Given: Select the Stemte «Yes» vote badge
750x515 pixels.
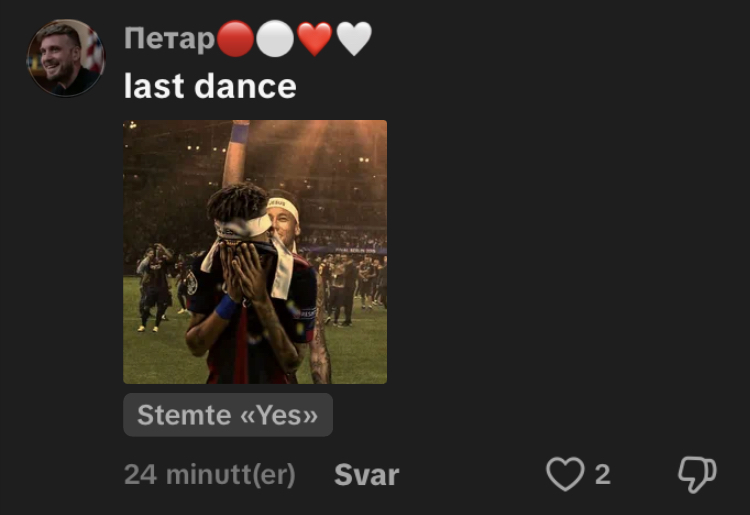Looking at the screenshot, I should tap(228, 415).
